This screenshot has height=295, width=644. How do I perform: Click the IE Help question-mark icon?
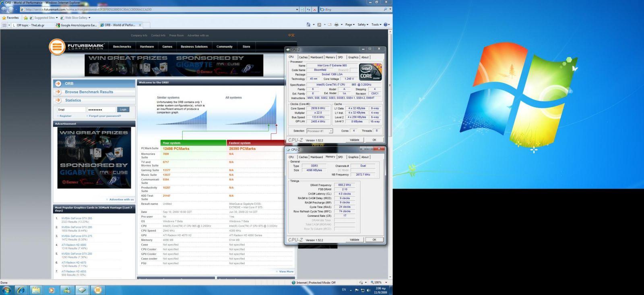tap(386, 25)
